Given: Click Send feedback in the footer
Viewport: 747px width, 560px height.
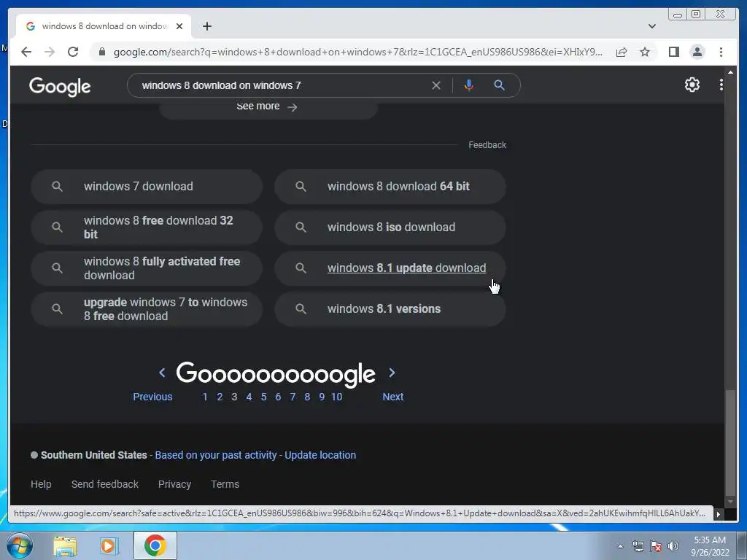Looking at the screenshot, I should tap(105, 484).
